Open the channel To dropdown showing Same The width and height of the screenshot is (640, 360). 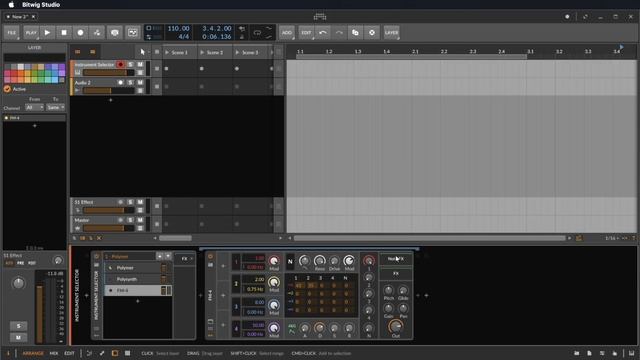pyautogui.click(x=56, y=107)
